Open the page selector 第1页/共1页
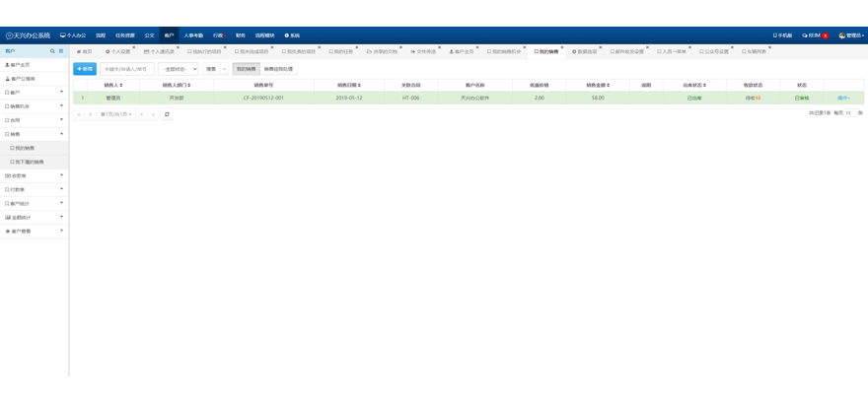 coord(115,114)
